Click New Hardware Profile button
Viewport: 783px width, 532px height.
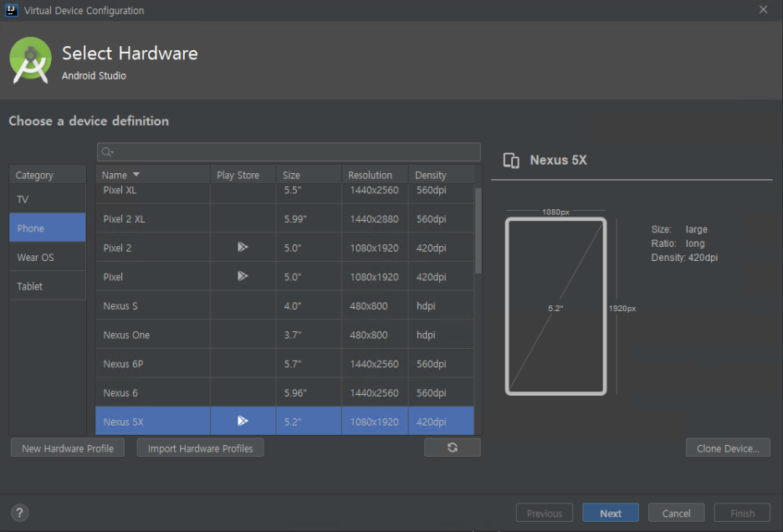[x=68, y=448]
